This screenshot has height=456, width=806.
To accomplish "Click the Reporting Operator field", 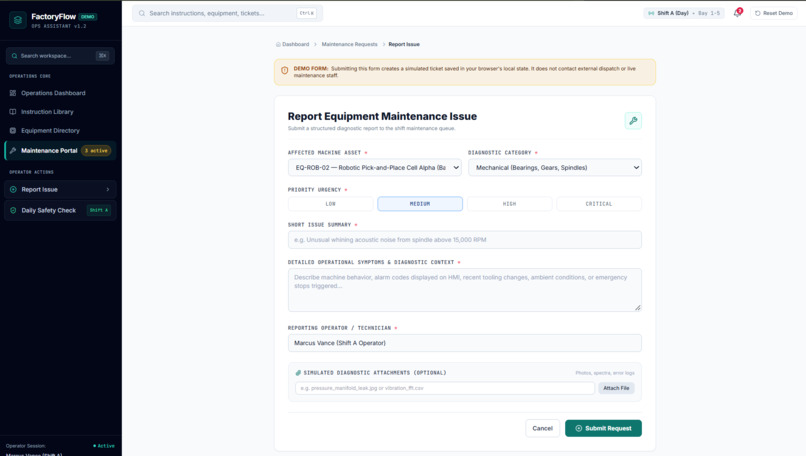I will [465, 343].
